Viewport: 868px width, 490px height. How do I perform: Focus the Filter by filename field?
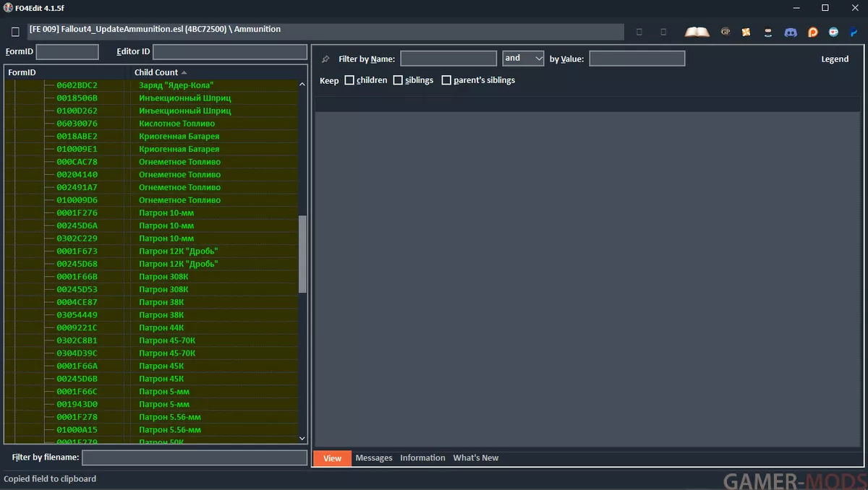tap(195, 457)
